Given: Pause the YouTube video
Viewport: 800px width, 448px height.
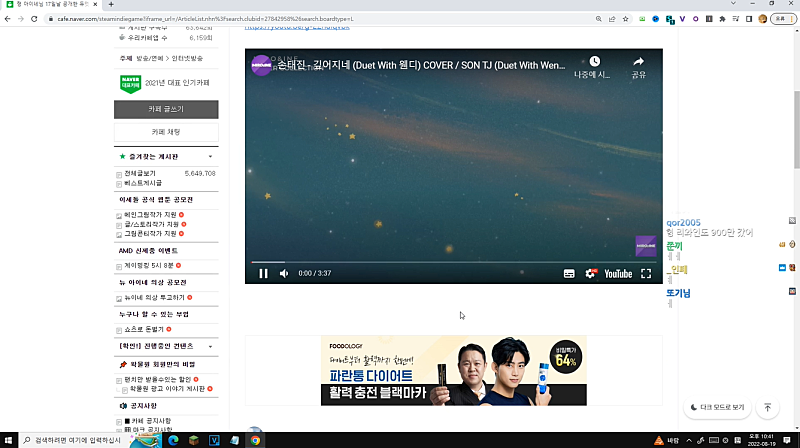Looking at the screenshot, I should pyautogui.click(x=263, y=273).
